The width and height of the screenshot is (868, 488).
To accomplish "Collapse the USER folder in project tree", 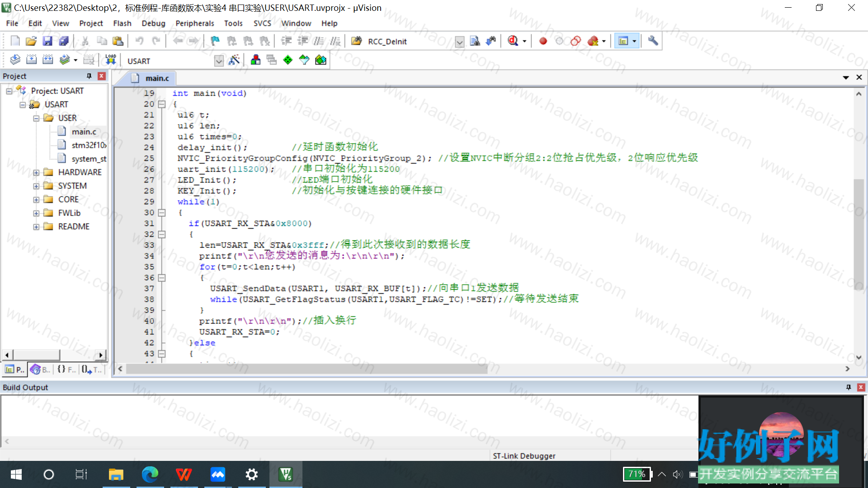I will pos(36,118).
